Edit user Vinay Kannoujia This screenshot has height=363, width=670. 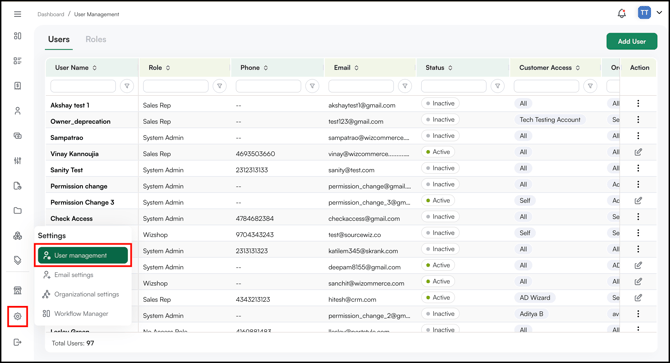pyautogui.click(x=638, y=152)
